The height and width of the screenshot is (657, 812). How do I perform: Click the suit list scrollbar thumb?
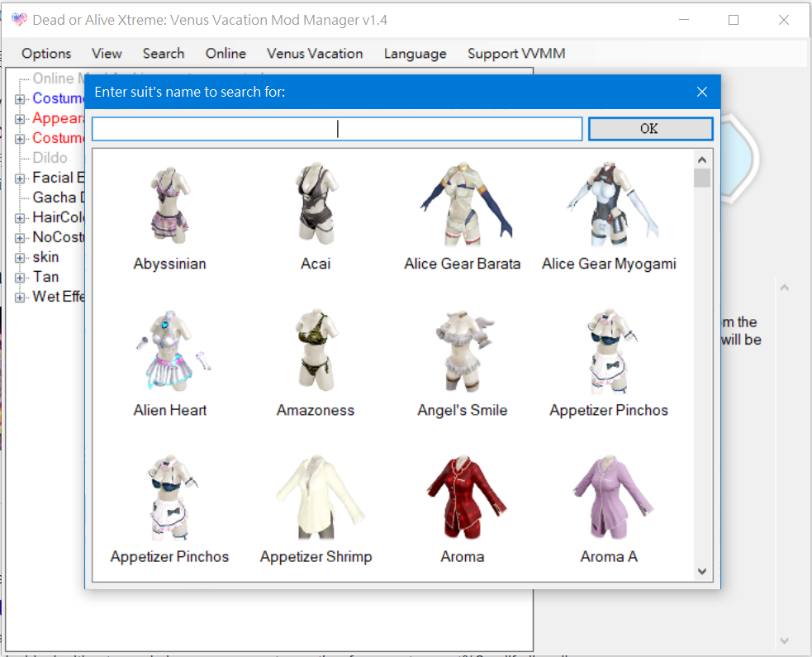(x=702, y=178)
